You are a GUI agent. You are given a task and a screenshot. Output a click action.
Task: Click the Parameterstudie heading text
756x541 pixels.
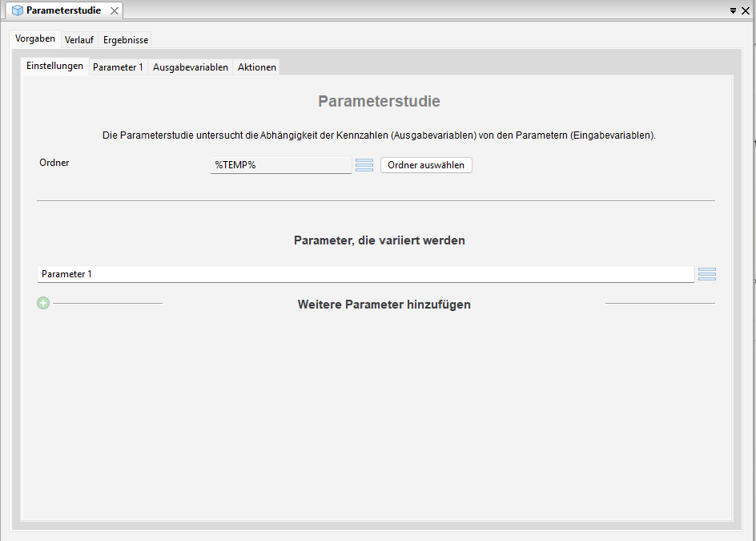click(379, 102)
